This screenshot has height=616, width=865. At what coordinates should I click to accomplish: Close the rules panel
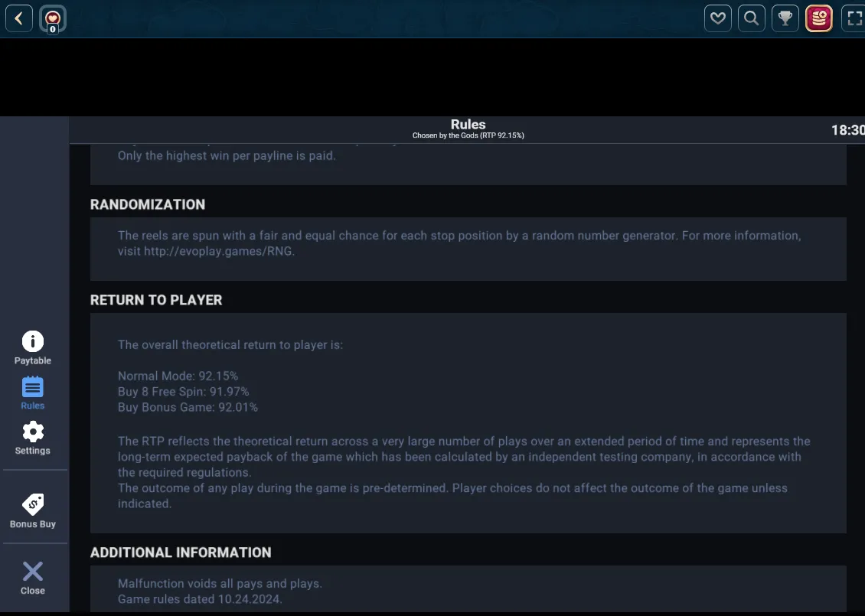click(33, 579)
